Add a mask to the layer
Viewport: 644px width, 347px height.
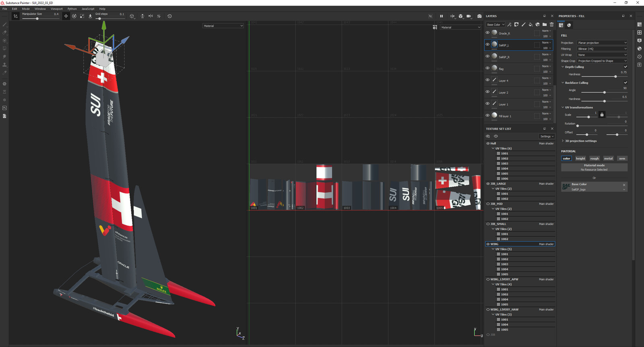coord(516,25)
